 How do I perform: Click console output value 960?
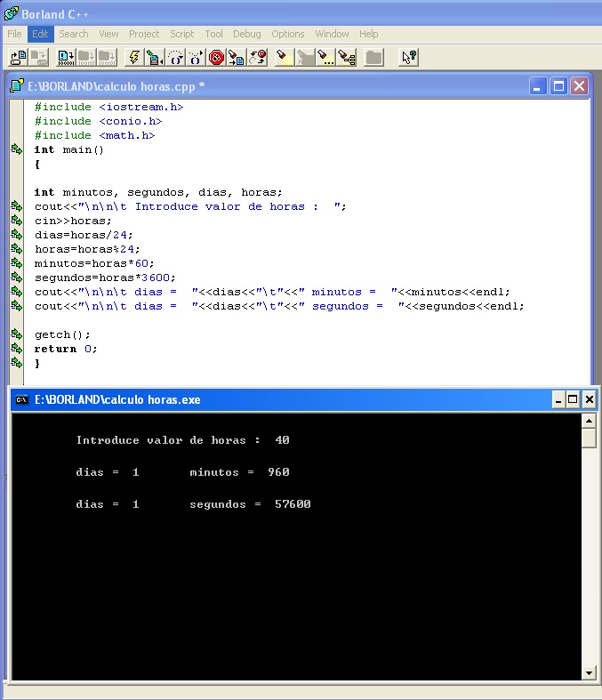click(278, 472)
